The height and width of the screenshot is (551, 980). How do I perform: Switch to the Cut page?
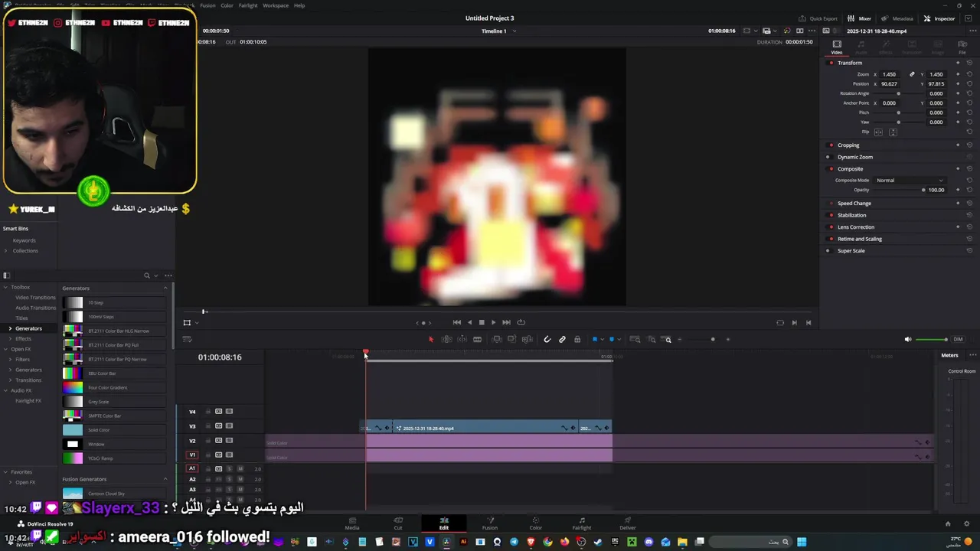397,523
